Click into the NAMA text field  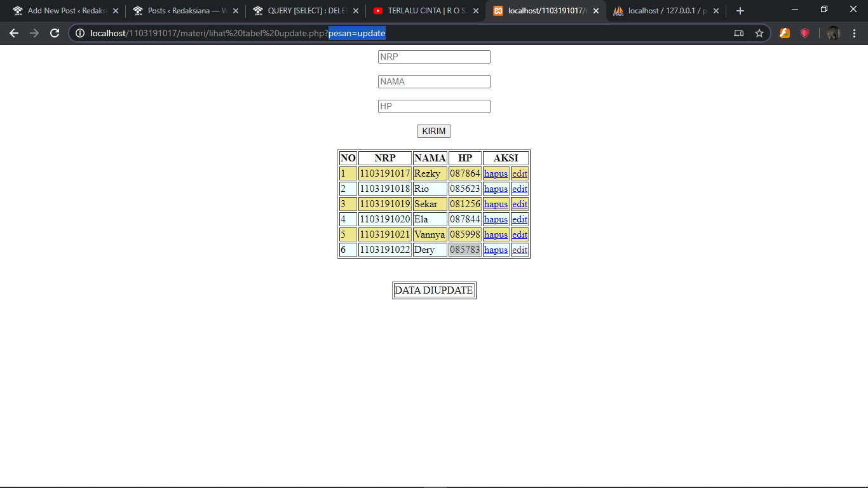tap(434, 81)
